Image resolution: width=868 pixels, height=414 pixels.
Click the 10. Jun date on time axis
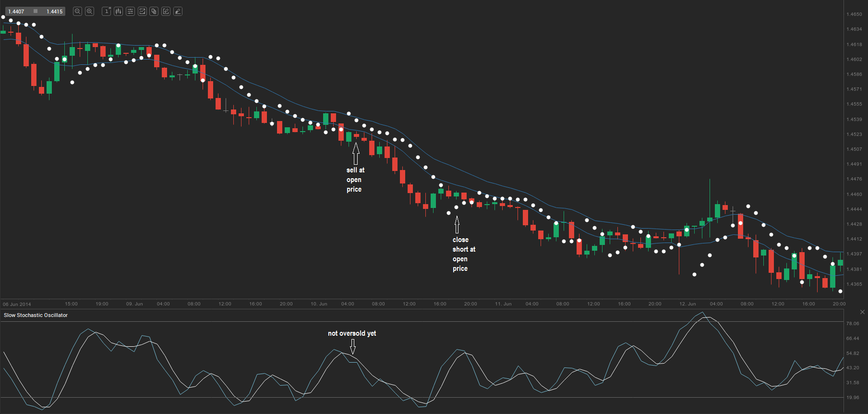click(x=319, y=304)
